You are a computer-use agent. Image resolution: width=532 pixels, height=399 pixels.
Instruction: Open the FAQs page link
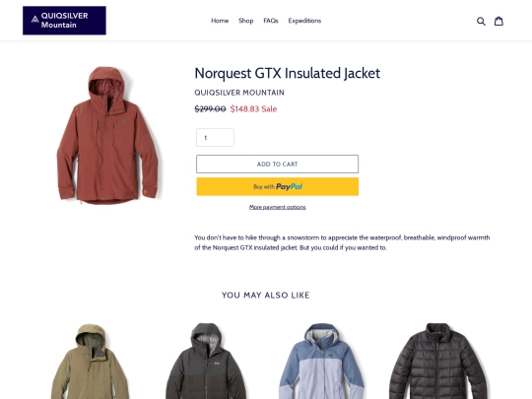pyautogui.click(x=271, y=21)
